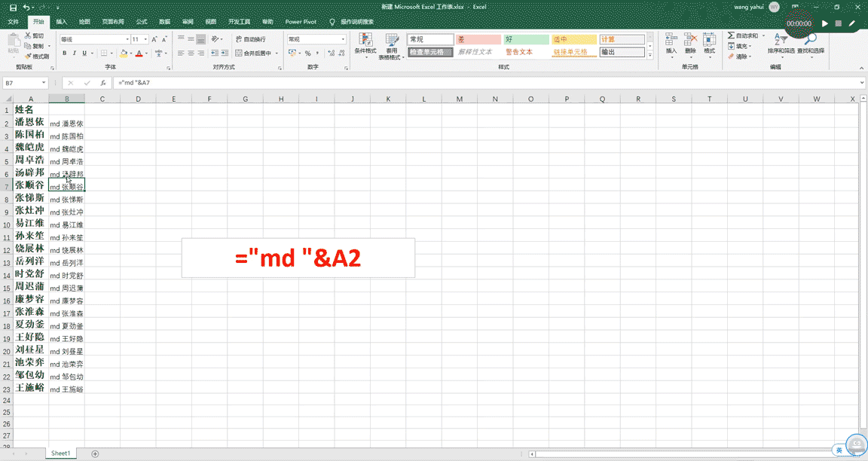Image resolution: width=868 pixels, height=461 pixels.
Task: Apply percent style with the % icon
Action: point(307,53)
